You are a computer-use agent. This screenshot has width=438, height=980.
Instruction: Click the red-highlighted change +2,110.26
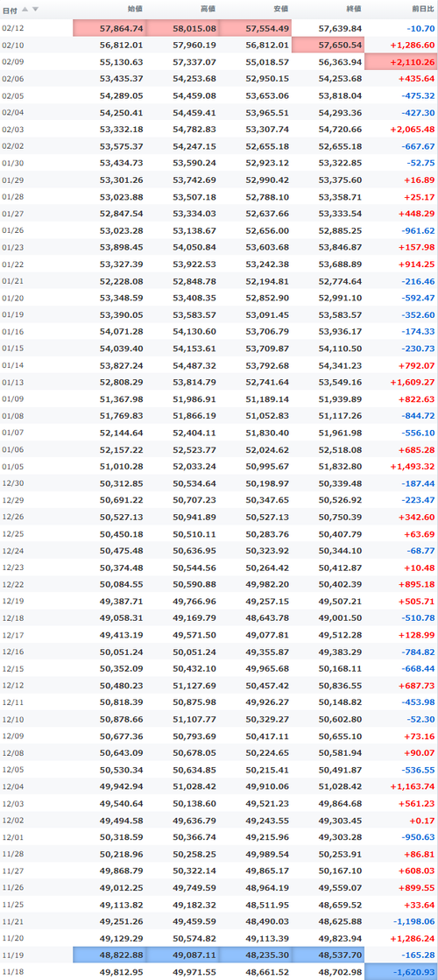click(x=401, y=62)
